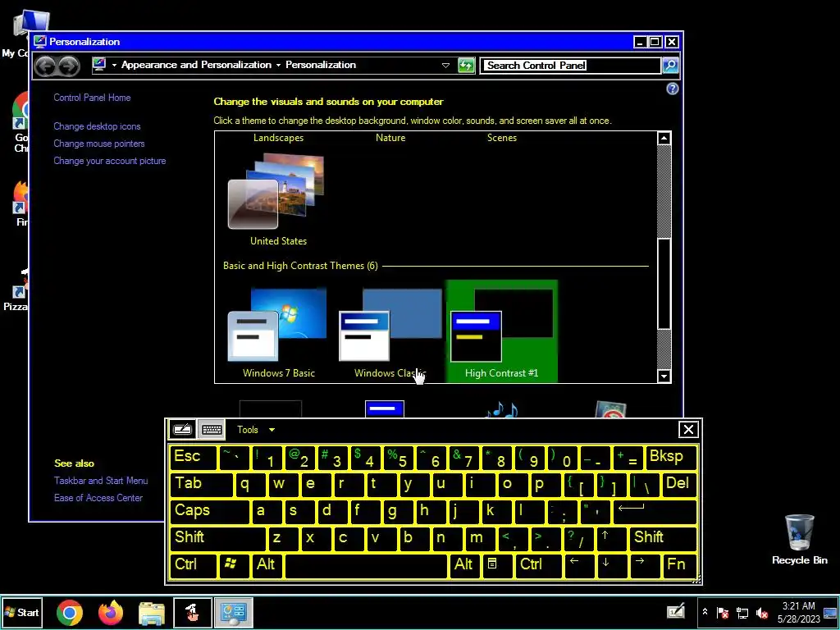This screenshot has width=840, height=630.
Task: Click the clock showing 3:21 AM
Action: click(798, 606)
